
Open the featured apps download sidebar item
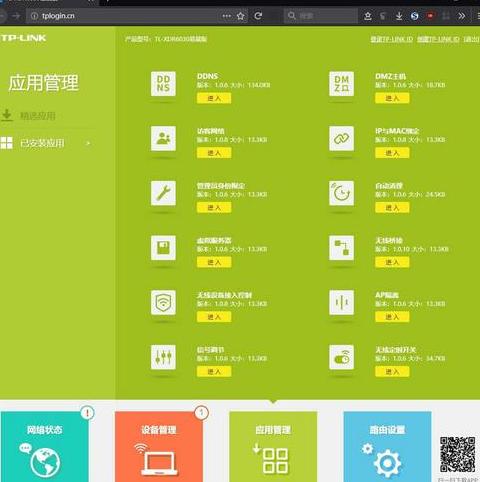point(29,115)
